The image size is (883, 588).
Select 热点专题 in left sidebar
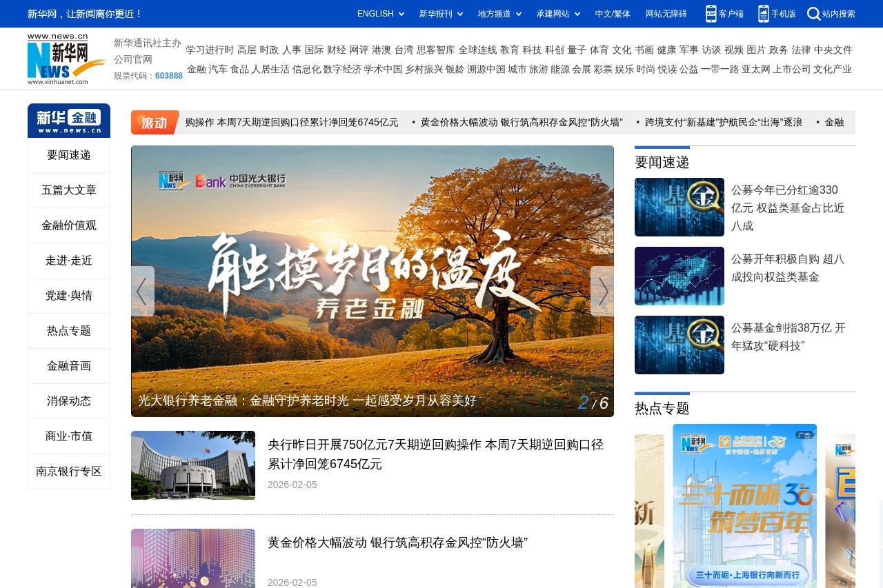[69, 331]
